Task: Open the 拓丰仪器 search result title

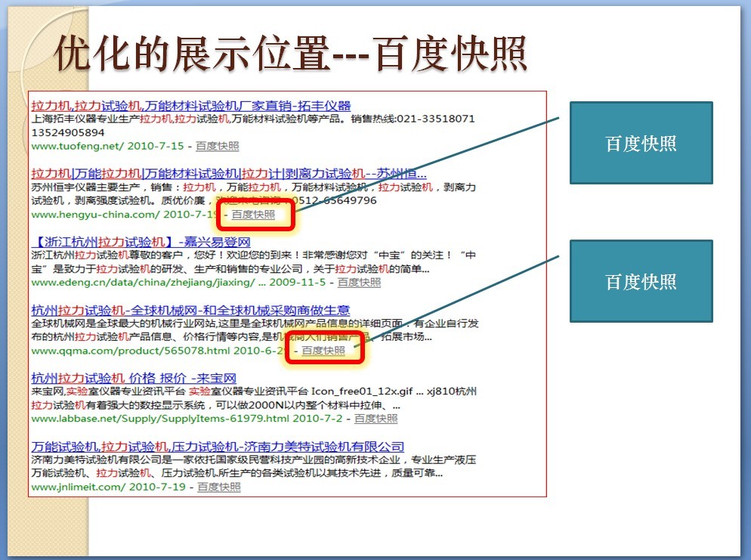Action: tap(191, 105)
